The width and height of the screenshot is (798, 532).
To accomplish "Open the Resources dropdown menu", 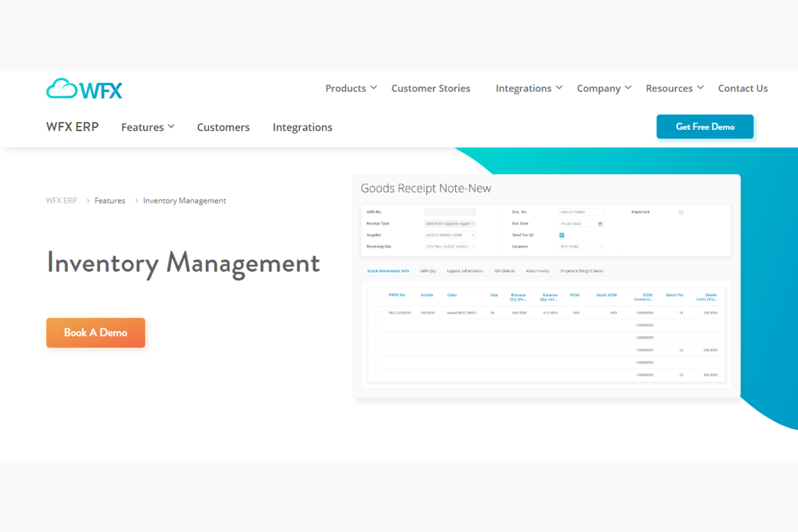I will click(x=675, y=88).
